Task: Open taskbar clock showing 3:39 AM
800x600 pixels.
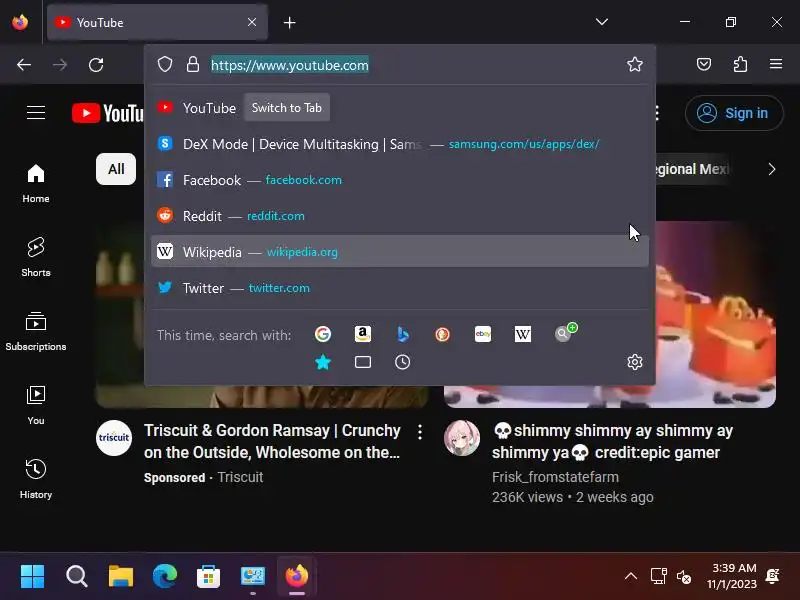Action: tap(732, 576)
